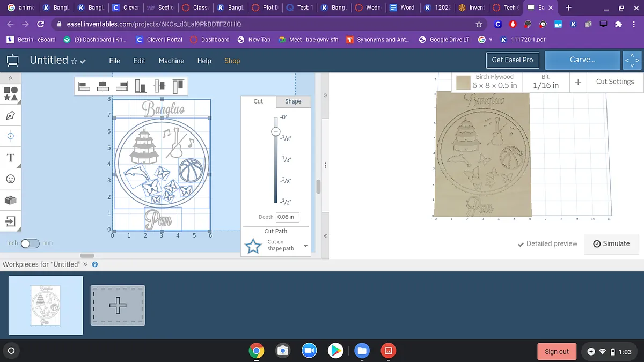Click the cut depth slider handle
This screenshot has height=362, width=644.
click(x=275, y=131)
